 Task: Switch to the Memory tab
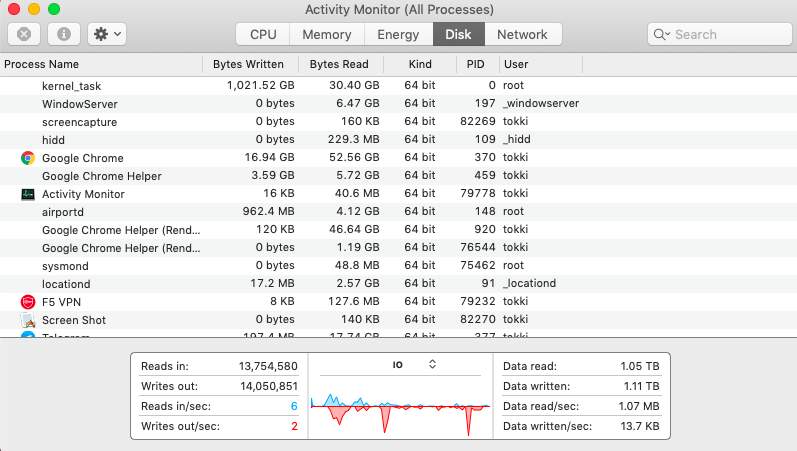327,34
